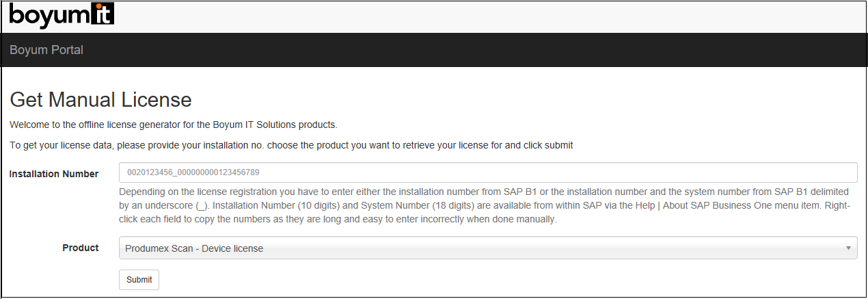Open the Boyum Portal navbar link
868x299 pixels.
(46, 50)
